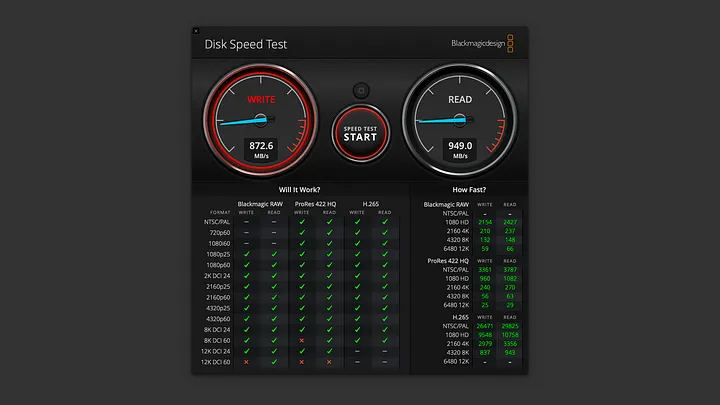The height and width of the screenshot is (405, 720).
Task: Click checkmark for 1080p25 Blackmagic RAW write
Action: [x=247, y=254]
